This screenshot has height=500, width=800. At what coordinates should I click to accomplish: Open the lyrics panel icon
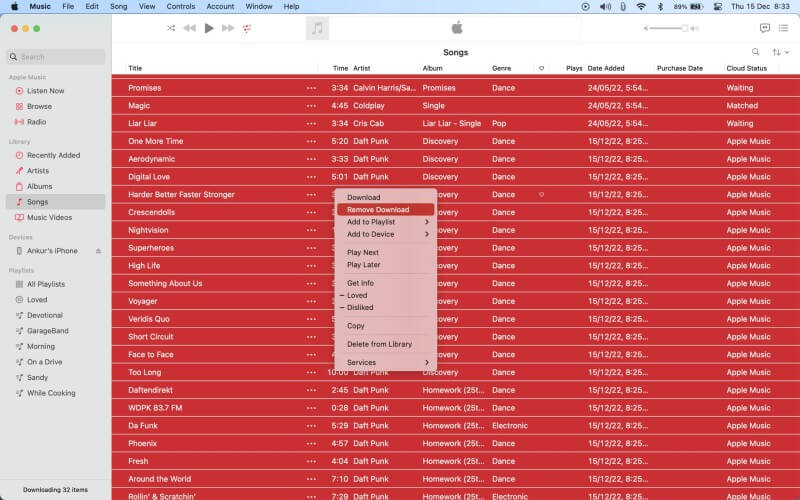point(764,28)
